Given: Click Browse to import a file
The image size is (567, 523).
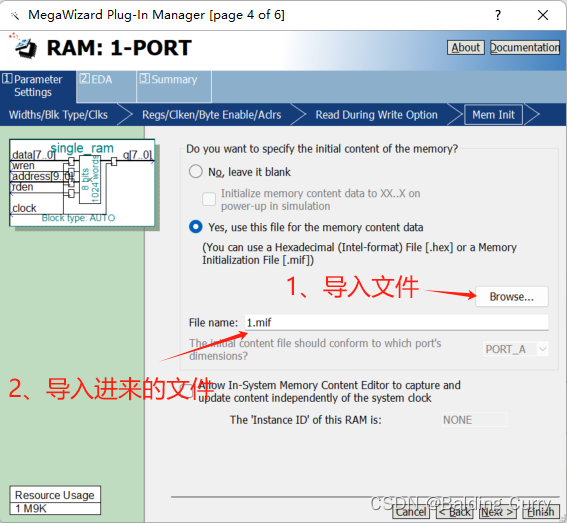Looking at the screenshot, I should 512,297.
